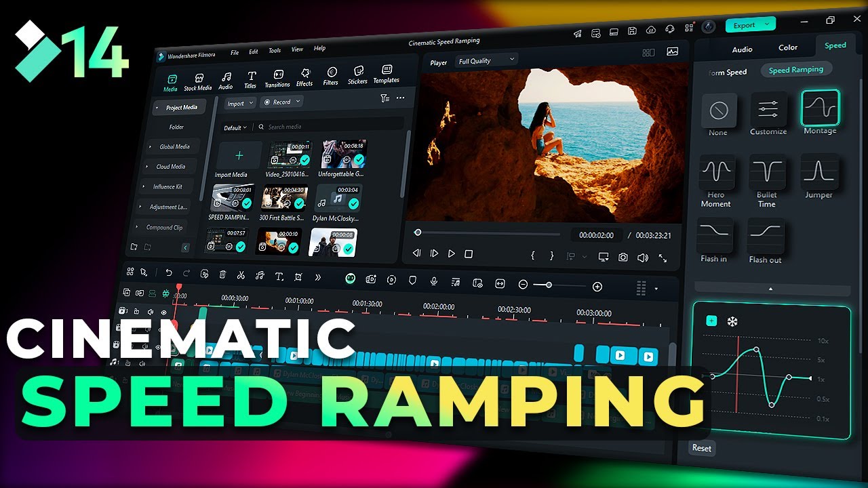Click the cloud upload icon in title bar

point(651,30)
